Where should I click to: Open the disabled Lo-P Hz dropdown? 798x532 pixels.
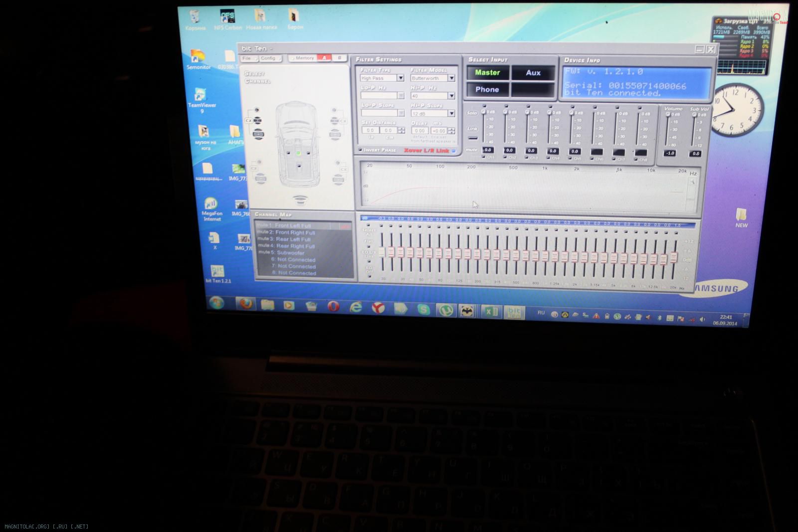[x=382, y=95]
